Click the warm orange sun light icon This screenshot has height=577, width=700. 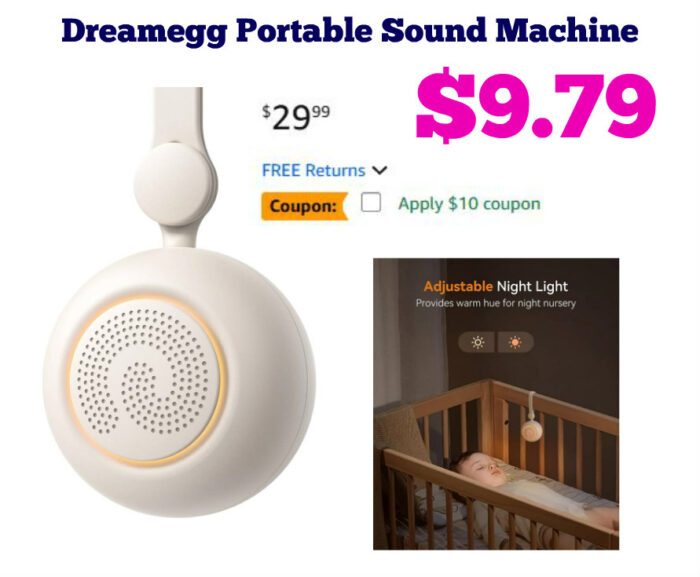(515, 343)
